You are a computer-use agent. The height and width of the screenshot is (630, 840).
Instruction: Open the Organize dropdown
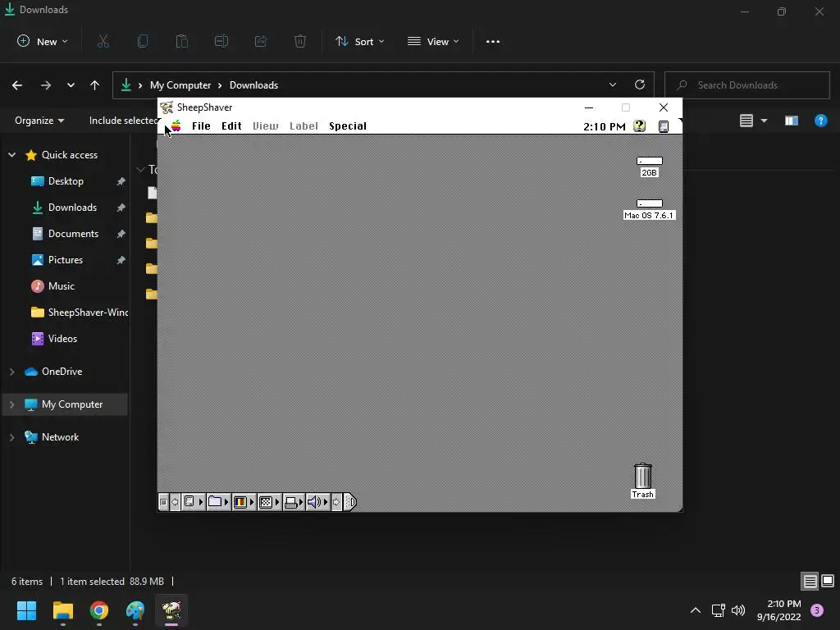tap(39, 121)
